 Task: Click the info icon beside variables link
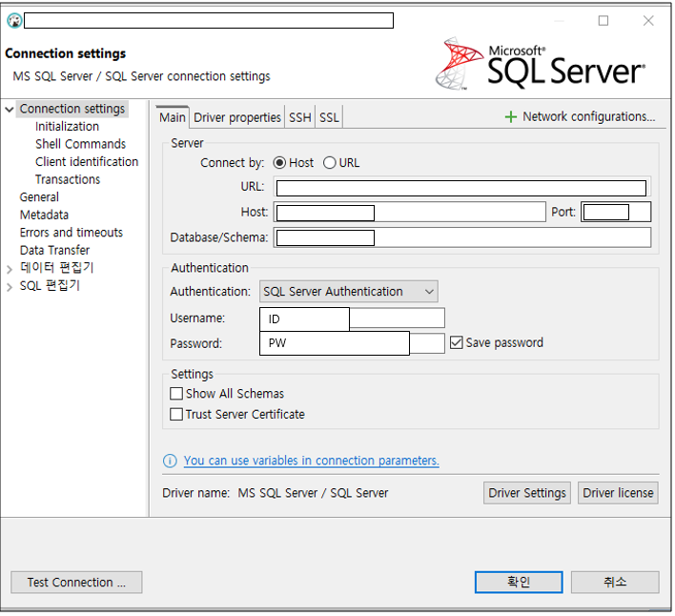[x=170, y=461]
